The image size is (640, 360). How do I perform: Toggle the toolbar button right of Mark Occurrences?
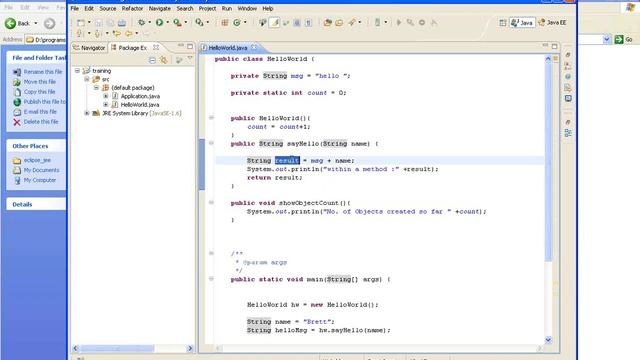click(x=286, y=23)
